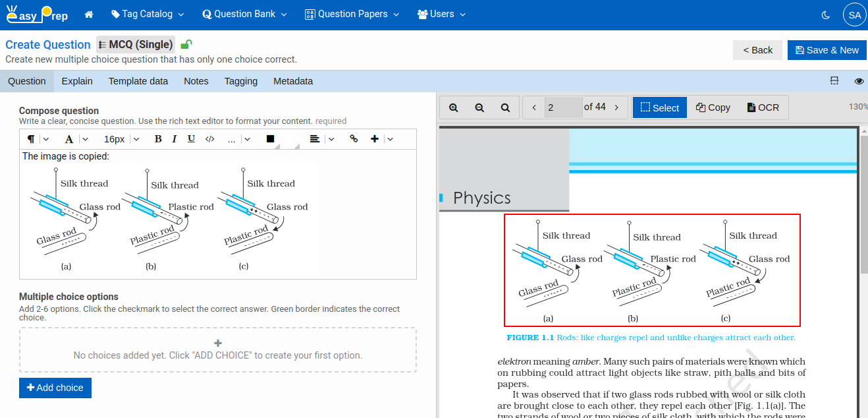This screenshot has width=868, height=418.
Task: Click the home icon in navbar
Action: 89,14
